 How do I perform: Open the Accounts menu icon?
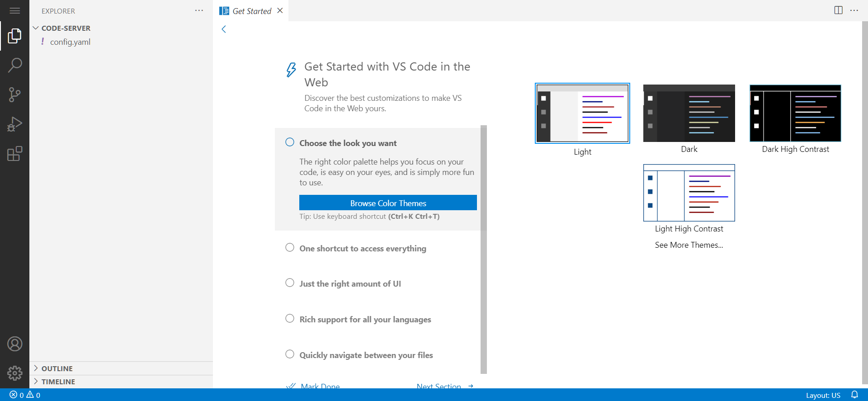coord(14,344)
